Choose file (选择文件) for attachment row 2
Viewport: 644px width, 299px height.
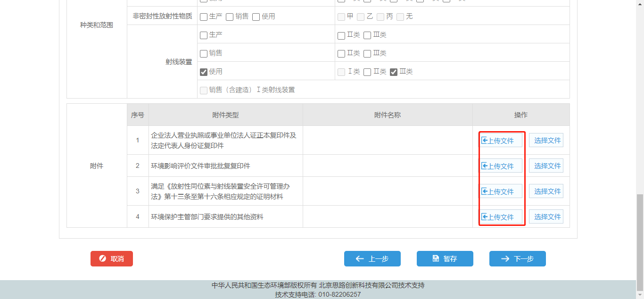click(546, 166)
